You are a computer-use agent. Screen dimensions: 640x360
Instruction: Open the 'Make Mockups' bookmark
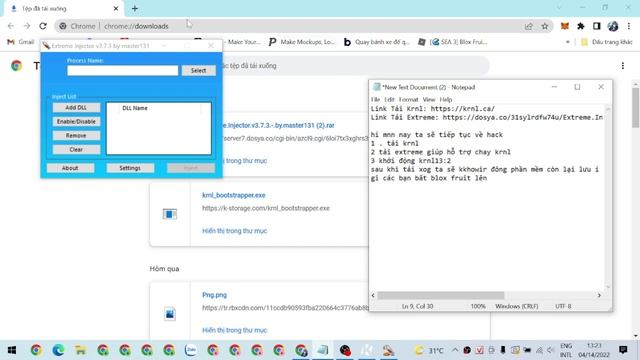click(x=301, y=42)
